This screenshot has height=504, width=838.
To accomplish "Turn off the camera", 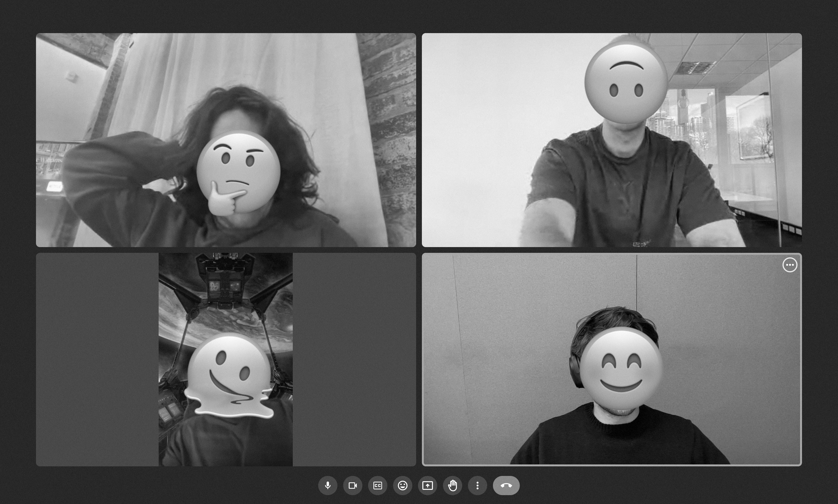I will tap(353, 485).
